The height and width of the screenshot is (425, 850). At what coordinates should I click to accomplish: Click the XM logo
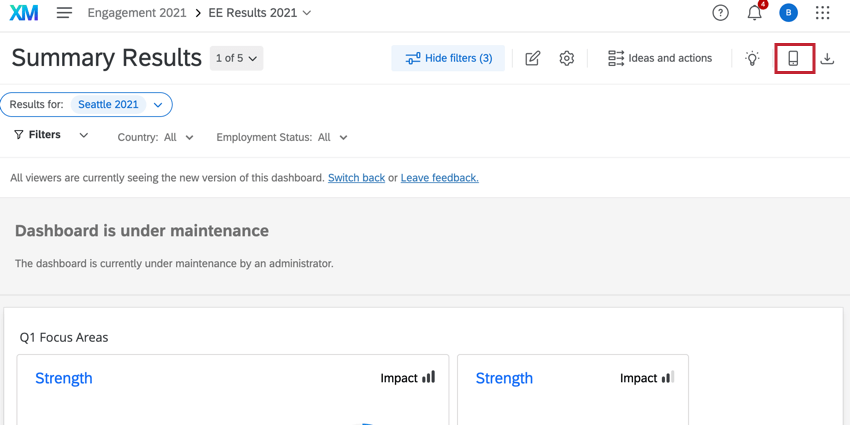point(24,13)
